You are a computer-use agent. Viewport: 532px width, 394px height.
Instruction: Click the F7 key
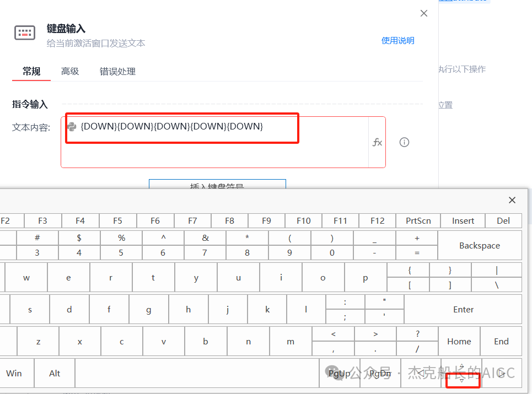pos(192,221)
